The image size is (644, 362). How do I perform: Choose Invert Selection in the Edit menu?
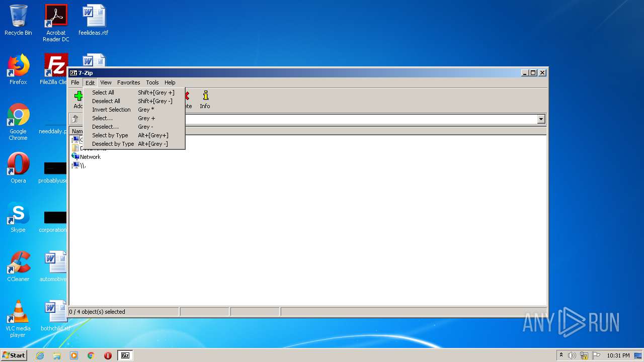pos(134,110)
